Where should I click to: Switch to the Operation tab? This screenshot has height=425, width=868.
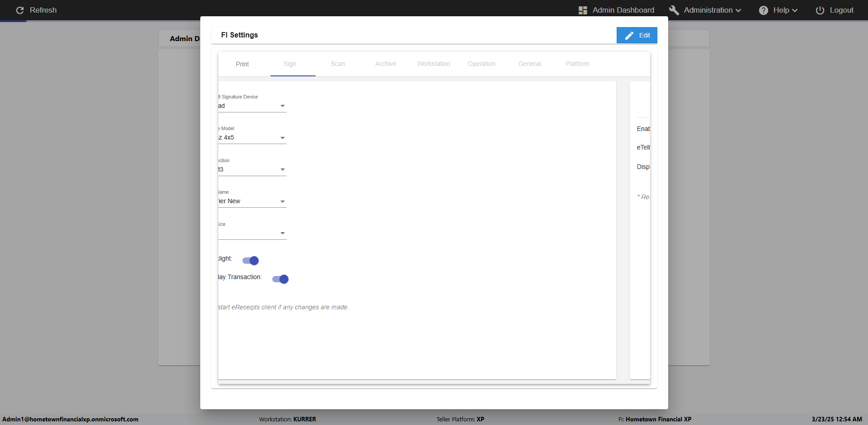pyautogui.click(x=481, y=64)
